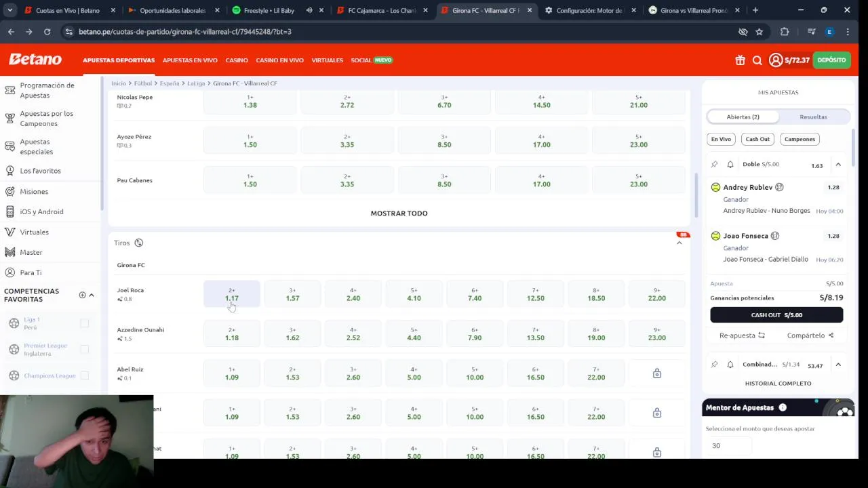Viewport: 868px width, 488px height.
Task: Collapse the Tiros market section
Action: click(x=679, y=243)
